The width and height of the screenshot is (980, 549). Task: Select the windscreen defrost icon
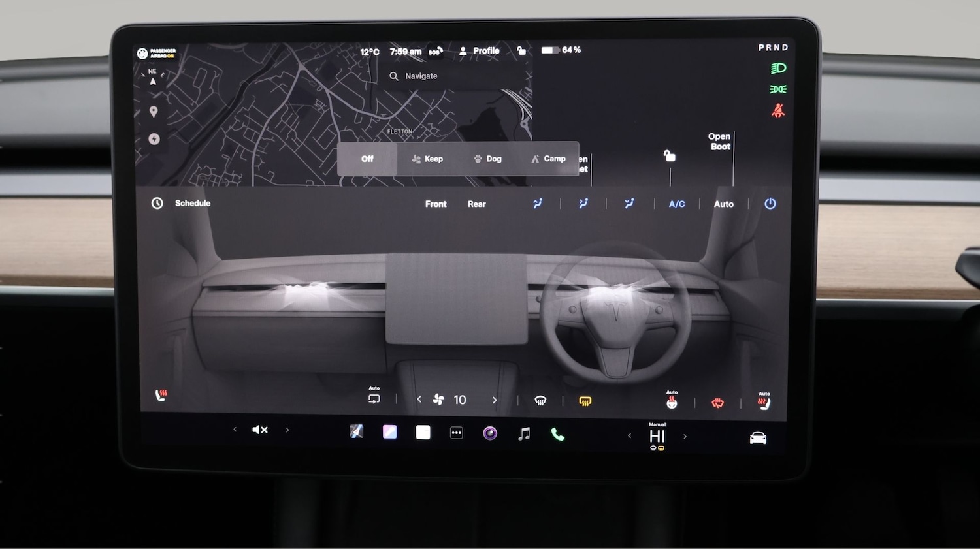539,400
